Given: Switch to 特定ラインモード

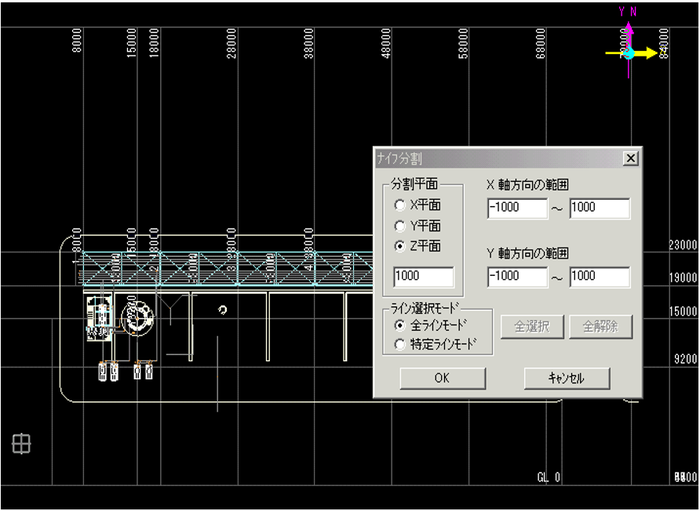Looking at the screenshot, I should pyautogui.click(x=401, y=345).
